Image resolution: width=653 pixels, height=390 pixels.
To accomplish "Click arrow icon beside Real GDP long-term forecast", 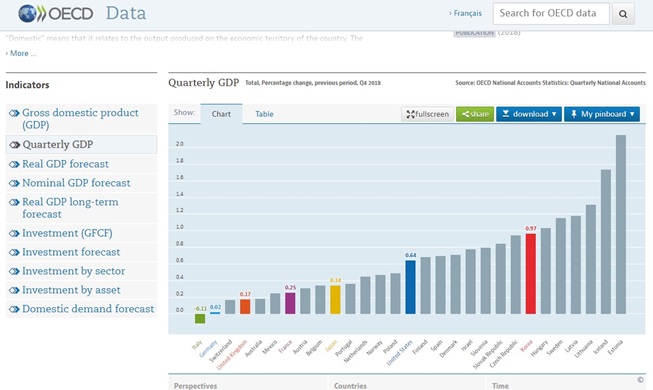I will pos(14,202).
